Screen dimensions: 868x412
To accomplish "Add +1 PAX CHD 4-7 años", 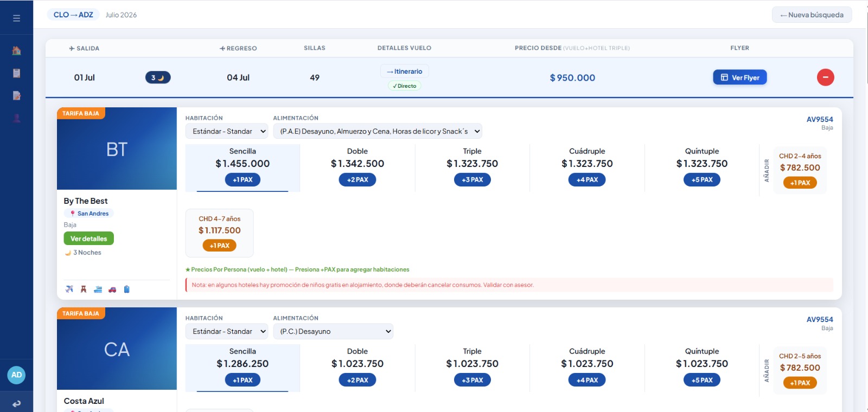I will [220, 246].
